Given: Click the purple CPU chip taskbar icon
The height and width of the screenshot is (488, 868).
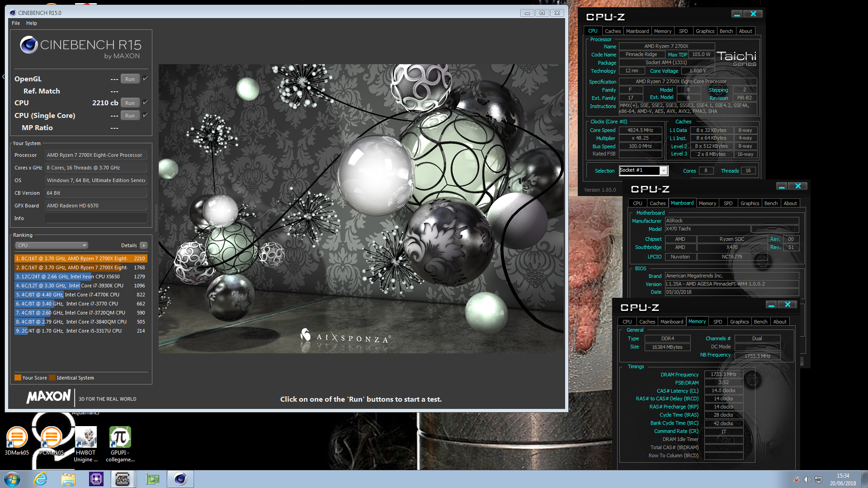Looking at the screenshot, I should (x=96, y=479).
